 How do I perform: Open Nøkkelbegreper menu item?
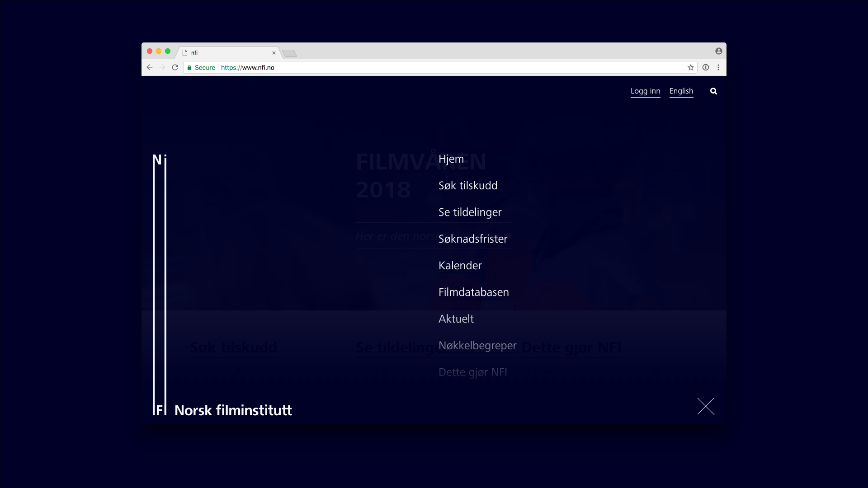click(477, 346)
